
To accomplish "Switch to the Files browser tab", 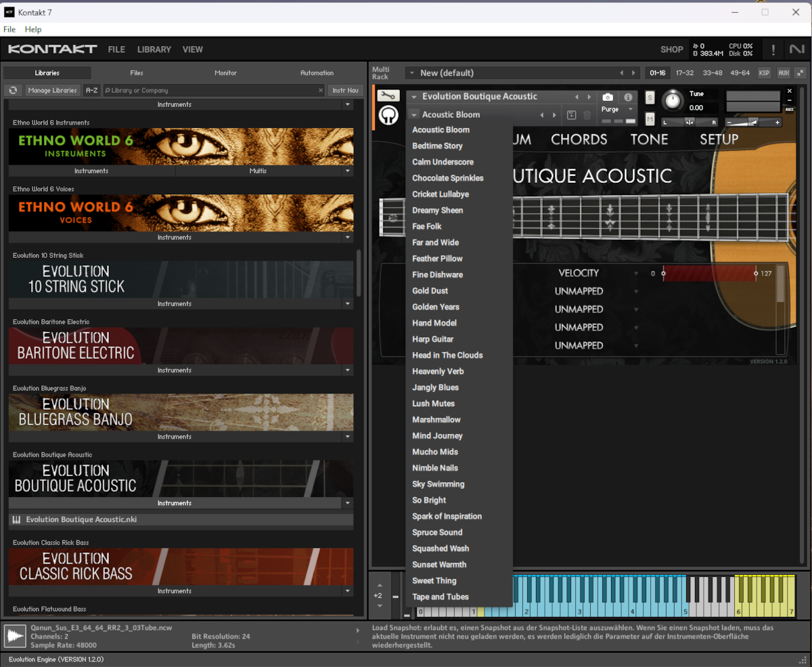I will [137, 73].
